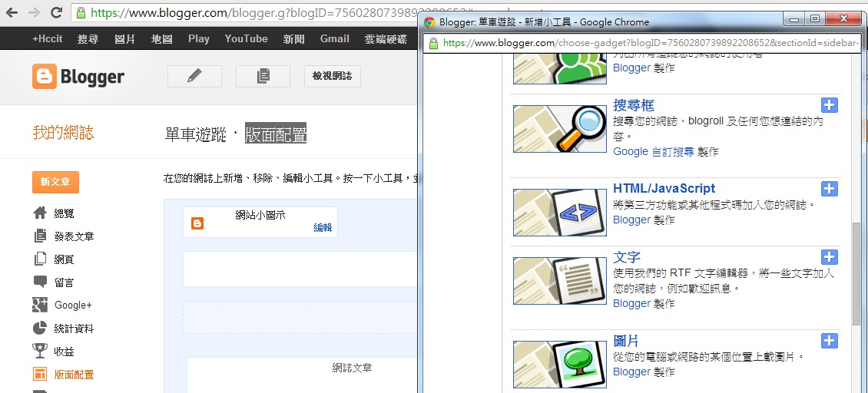Screen dimensions: 868x393
Task: Open 圖片 in Google bar
Action: pyautogui.click(x=124, y=38)
